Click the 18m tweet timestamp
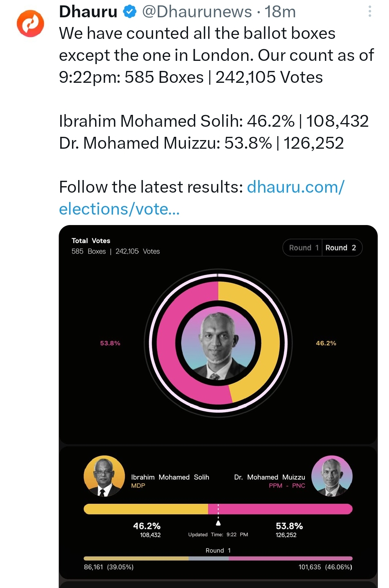This screenshot has height=588, width=389. tap(280, 12)
